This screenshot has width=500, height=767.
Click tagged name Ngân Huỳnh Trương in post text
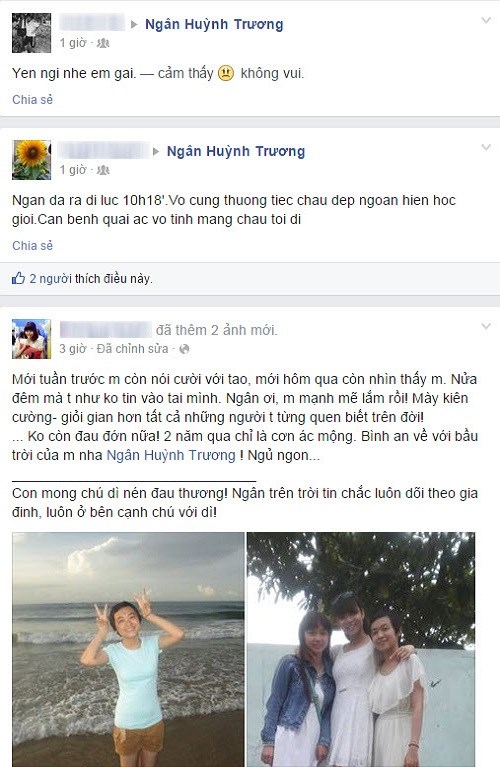point(171,455)
